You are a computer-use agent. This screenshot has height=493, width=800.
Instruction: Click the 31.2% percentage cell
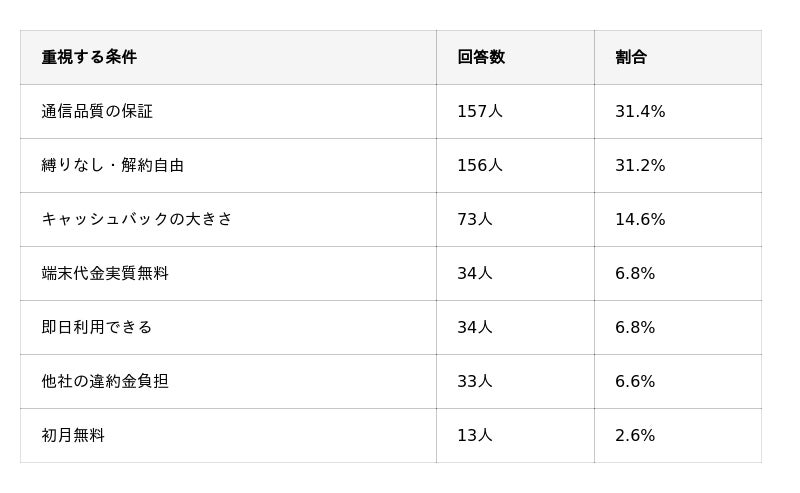pyautogui.click(x=640, y=165)
